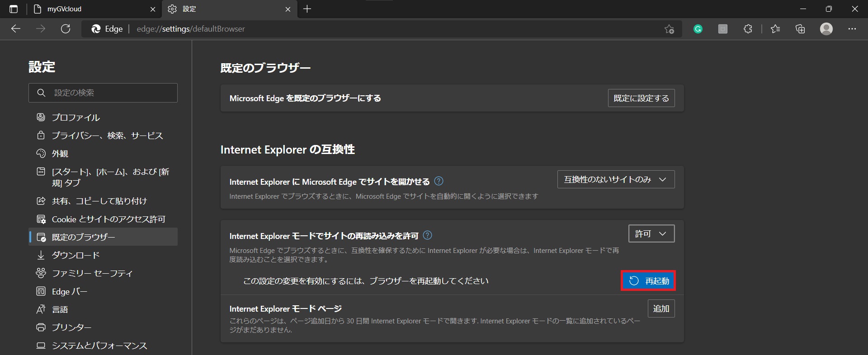The width and height of the screenshot is (868, 355).
Task: Open the profile avatar icon
Action: click(826, 29)
